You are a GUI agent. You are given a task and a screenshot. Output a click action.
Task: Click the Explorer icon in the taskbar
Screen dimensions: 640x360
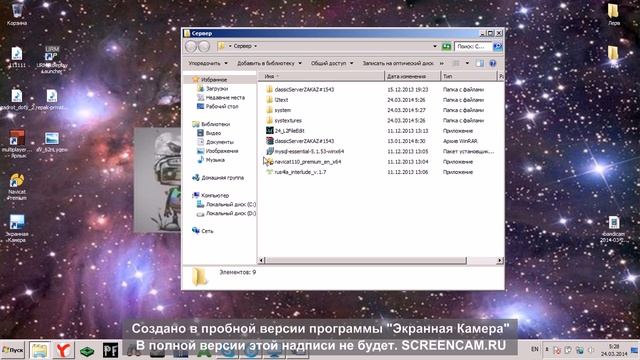(40, 350)
